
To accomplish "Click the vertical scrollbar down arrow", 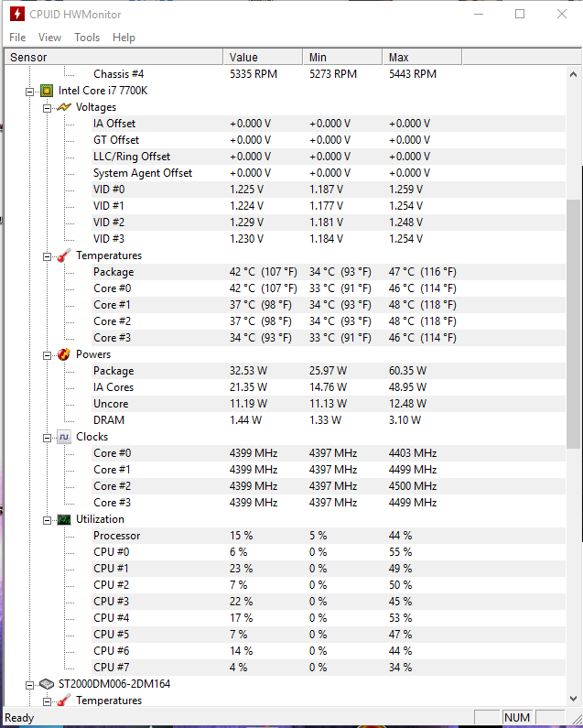I will [x=573, y=699].
